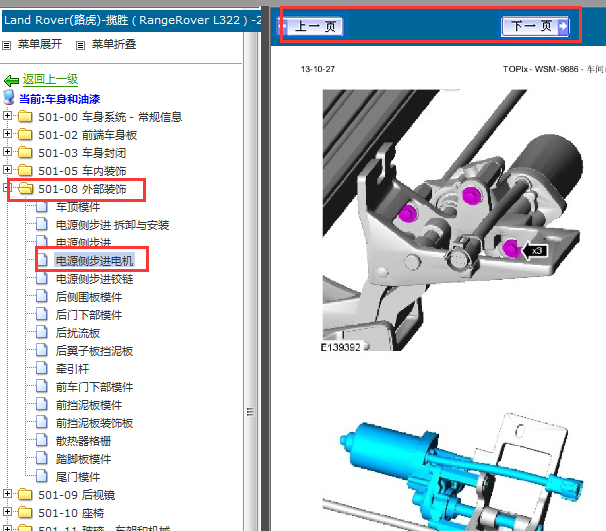Select 501-02 前端车身板 label
606x531 pixels.
point(88,135)
